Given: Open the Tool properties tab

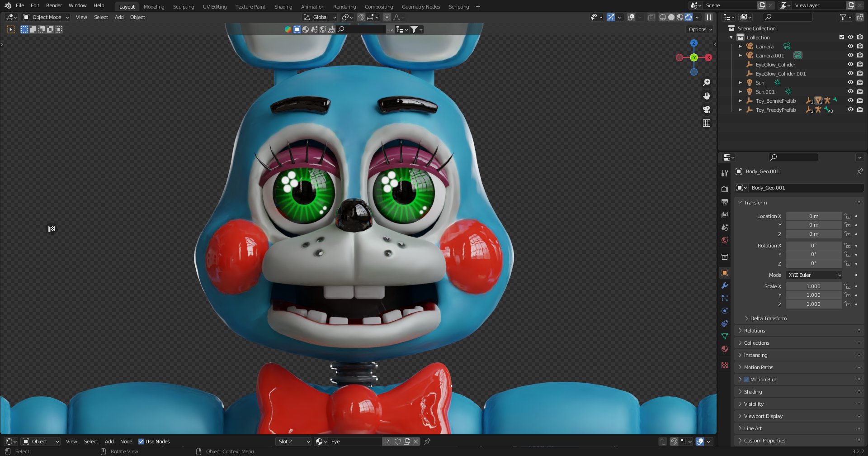Looking at the screenshot, I should click(x=725, y=173).
